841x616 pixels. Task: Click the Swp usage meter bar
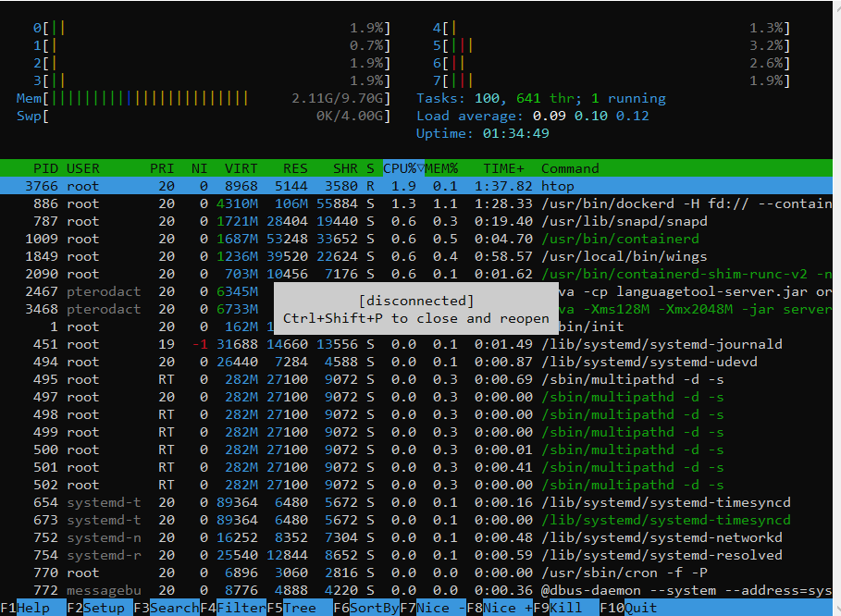[204, 116]
